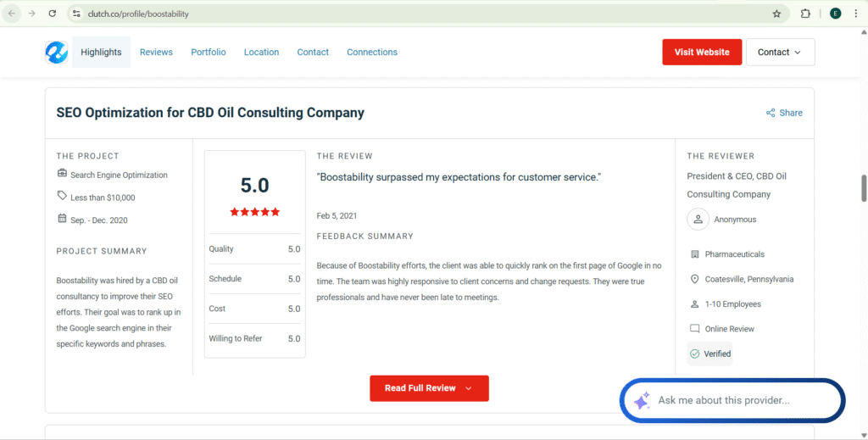Click the review title heading
The image size is (868, 440).
click(x=210, y=113)
